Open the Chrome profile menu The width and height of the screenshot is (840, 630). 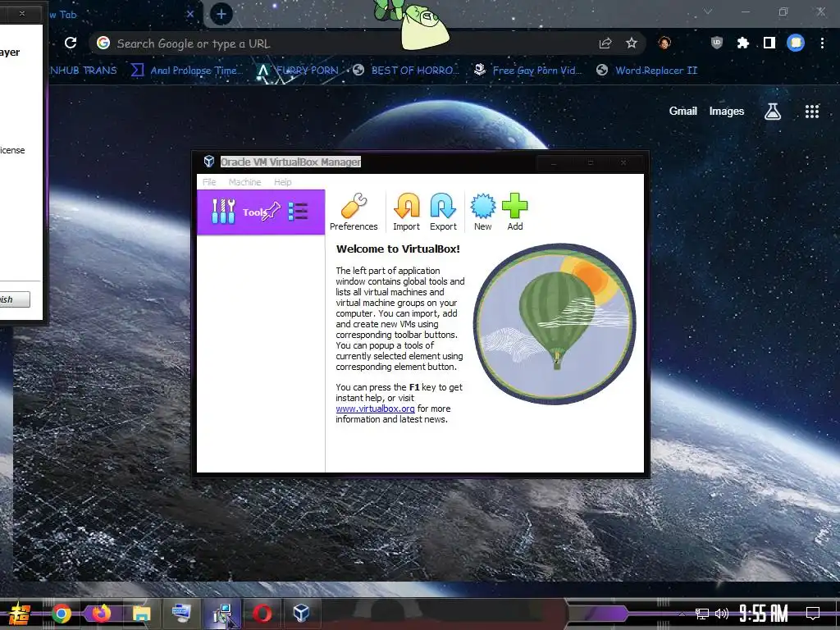coord(796,43)
